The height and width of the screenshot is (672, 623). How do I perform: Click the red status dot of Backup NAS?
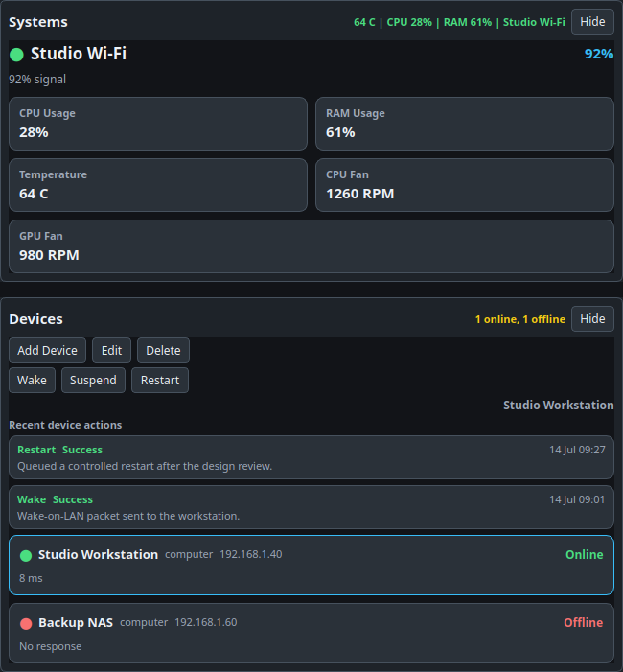coord(26,623)
